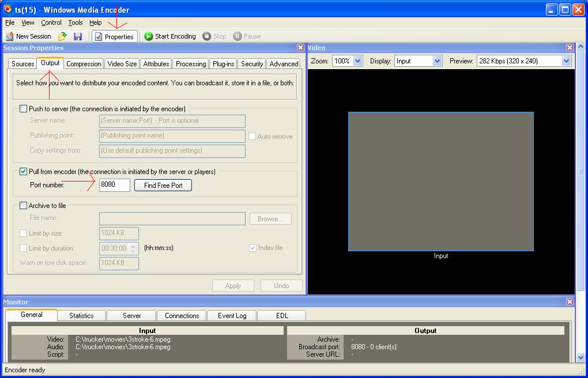Open a session with the folder icon
This screenshot has width=588, height=378.
click(62, 36)
